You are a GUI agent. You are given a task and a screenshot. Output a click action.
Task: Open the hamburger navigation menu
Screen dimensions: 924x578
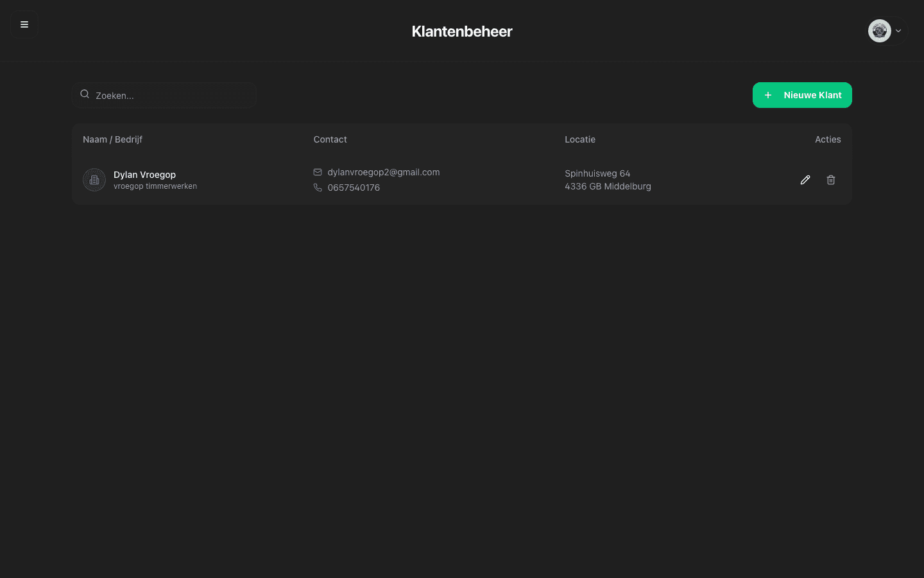pos(24,24)
